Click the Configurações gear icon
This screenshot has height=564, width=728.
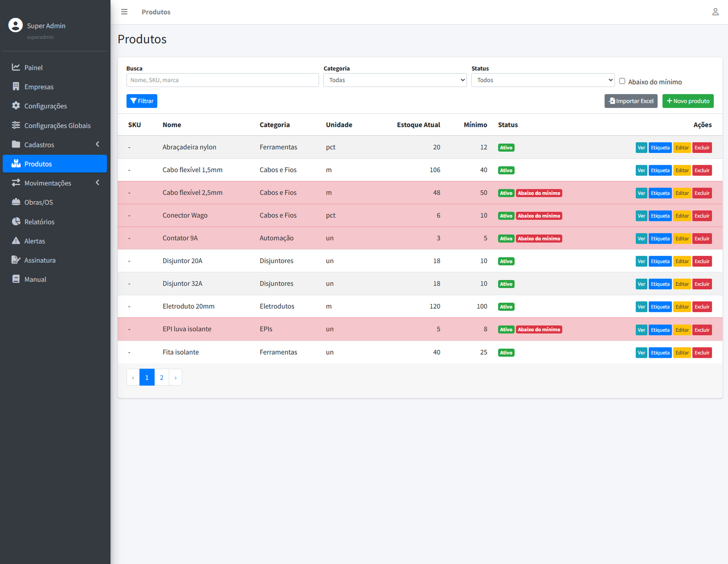point(16,106)
